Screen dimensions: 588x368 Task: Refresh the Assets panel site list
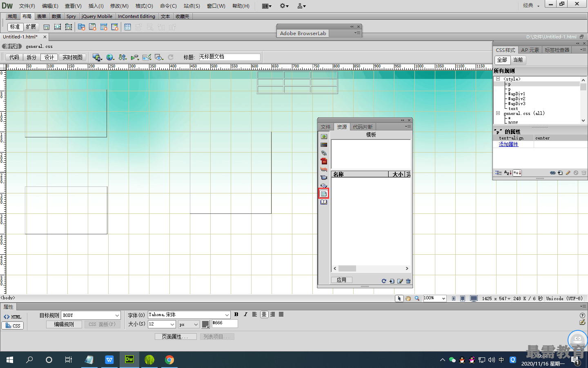pyautogui.click(x=384, y=281)
